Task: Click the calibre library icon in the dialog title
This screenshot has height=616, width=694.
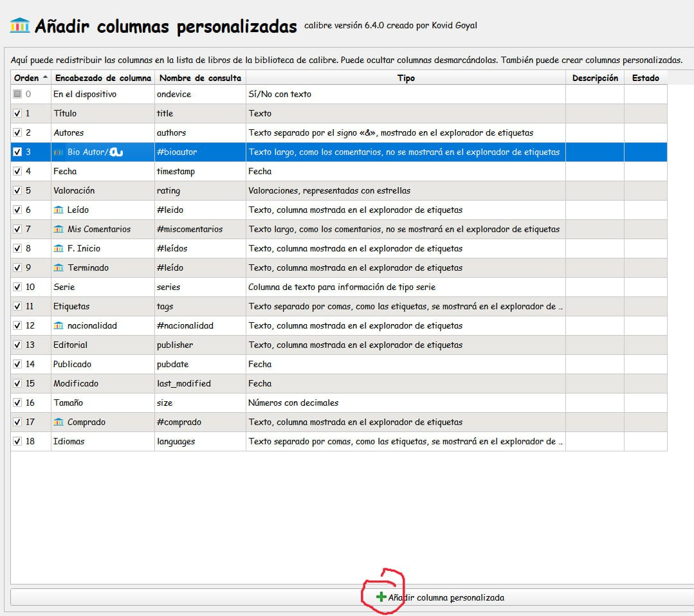Action: [20, 26]
